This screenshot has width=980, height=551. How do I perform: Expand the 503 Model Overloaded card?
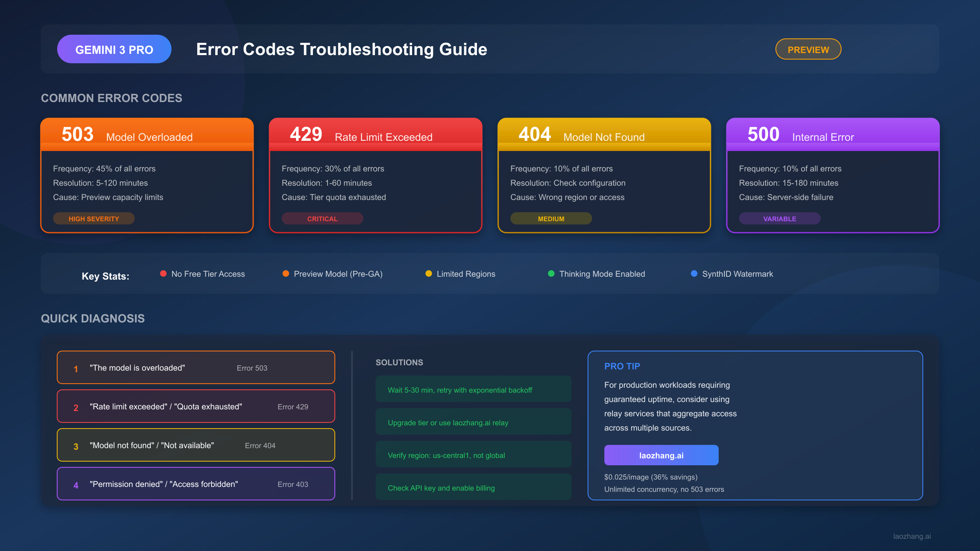pos(147,176)
